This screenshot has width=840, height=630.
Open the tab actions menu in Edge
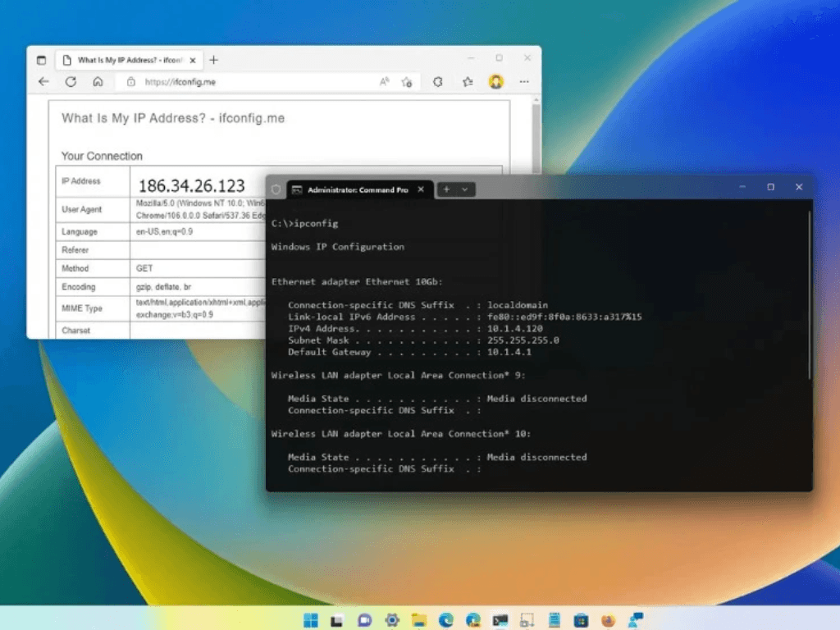click(42, 60)
